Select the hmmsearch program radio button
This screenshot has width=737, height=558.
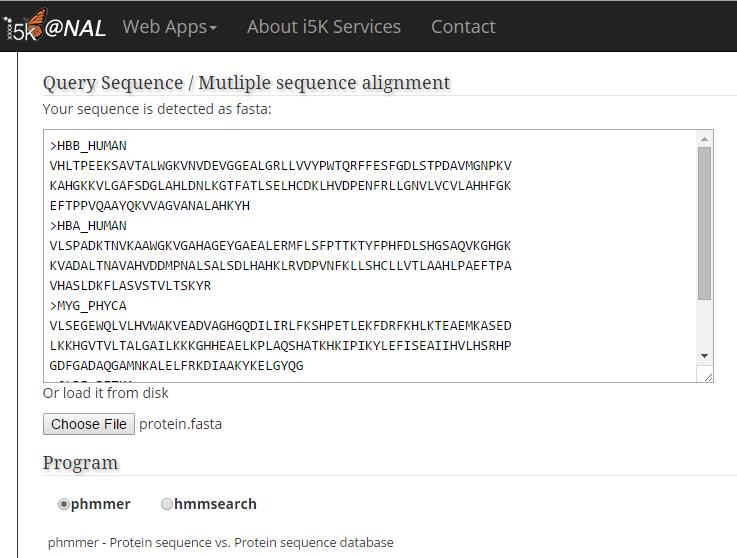[x=167, y=504]
